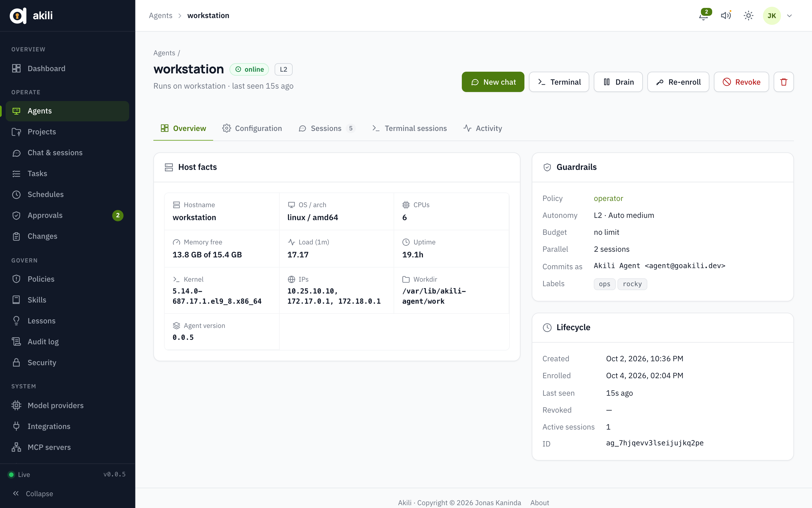Click the Approvals shield icon
This screenshot has height=508, width=812.
pyautogui.click(x=16, y=215)
